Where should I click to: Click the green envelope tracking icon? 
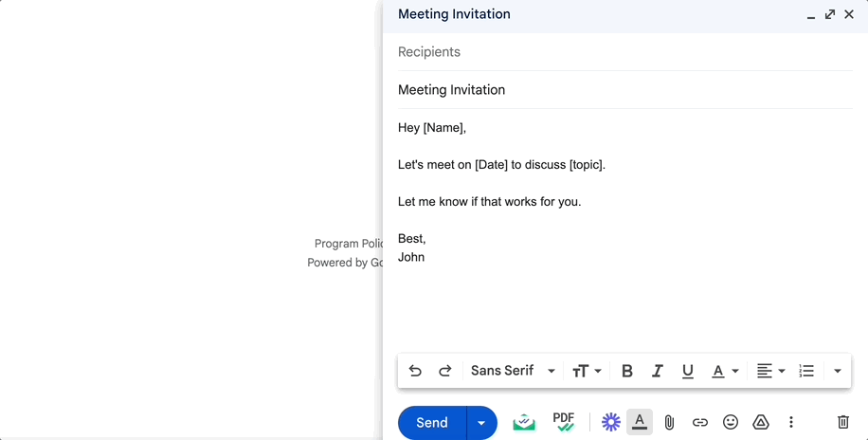(524, 422)
